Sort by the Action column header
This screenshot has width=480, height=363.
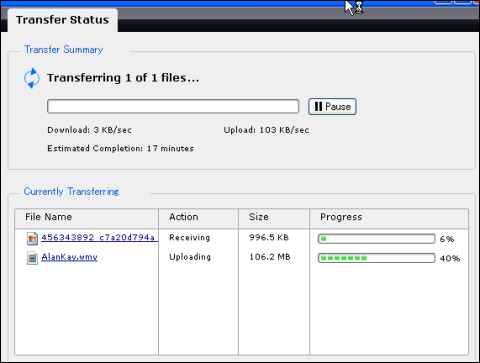[x=199, y=219]
